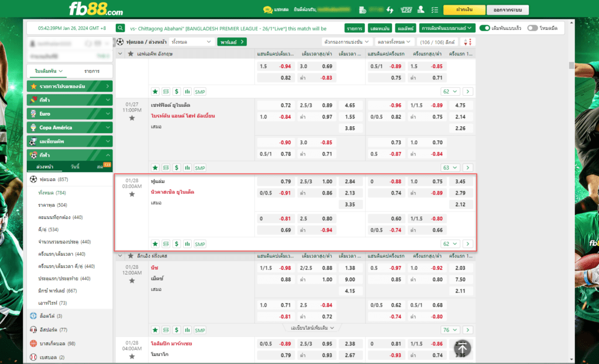Click the dollar icon in the Sheffield United match row
Screen dimensions: 599x364
click(177, 168)
